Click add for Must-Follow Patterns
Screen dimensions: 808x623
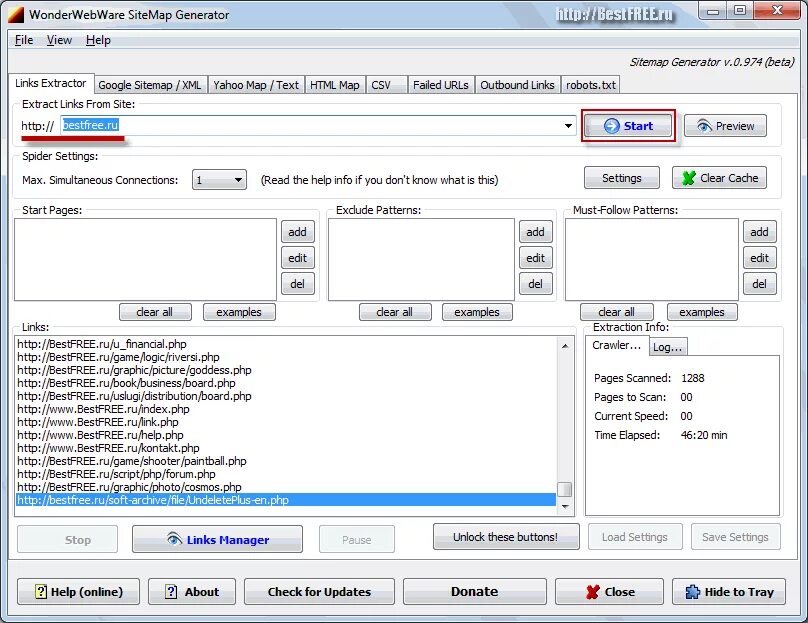click(760, 232)
